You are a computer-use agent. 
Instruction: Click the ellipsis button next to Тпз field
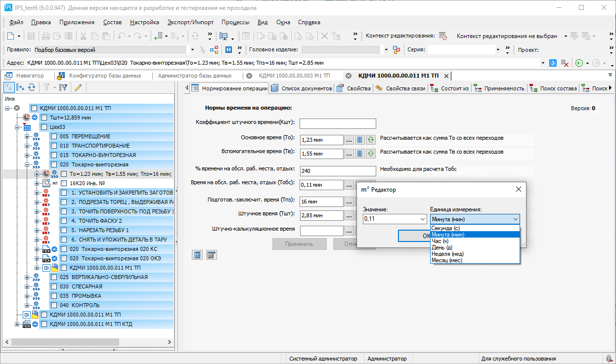[349, 202]
